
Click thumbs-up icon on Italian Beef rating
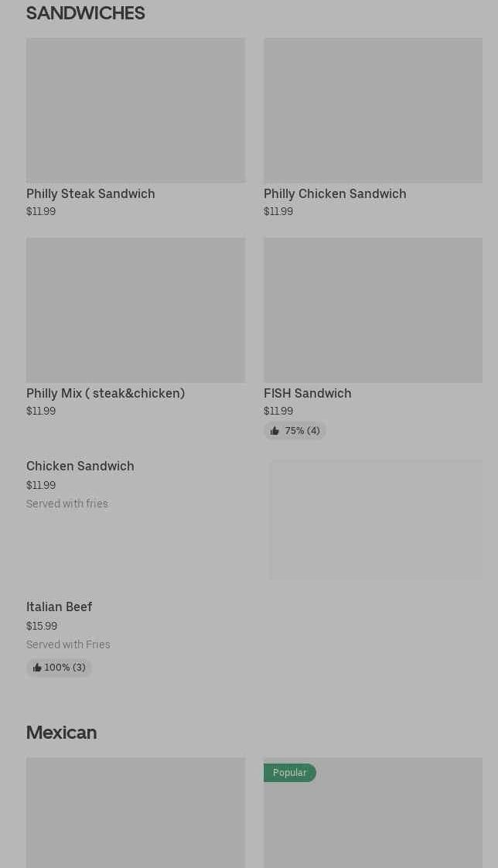coord(37,668)
